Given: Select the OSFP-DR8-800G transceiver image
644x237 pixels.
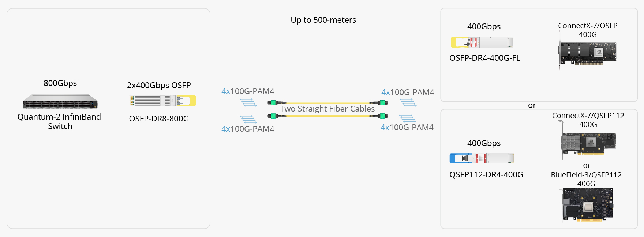Looking at the screenshot, I should (163, 101).
